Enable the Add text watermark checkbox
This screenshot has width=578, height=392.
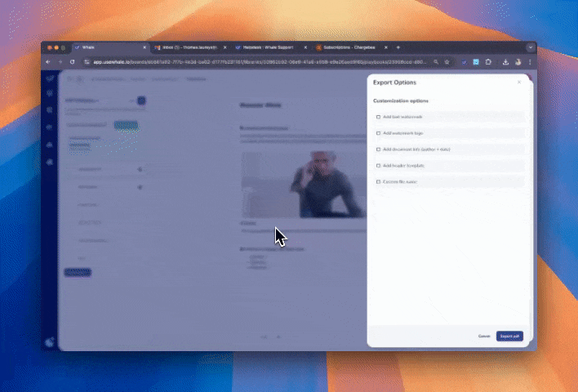point(378,117)
